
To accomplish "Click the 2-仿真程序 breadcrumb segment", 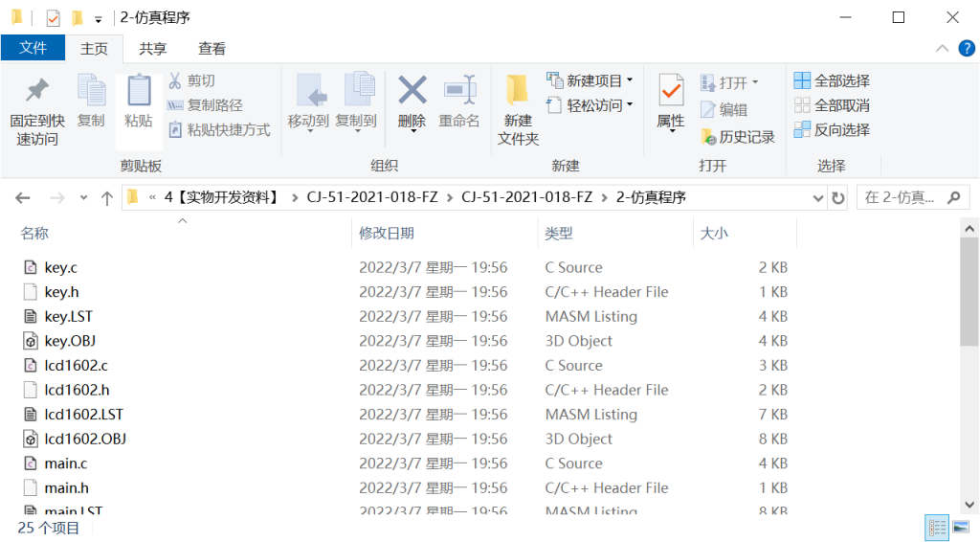I will point(651,197).
